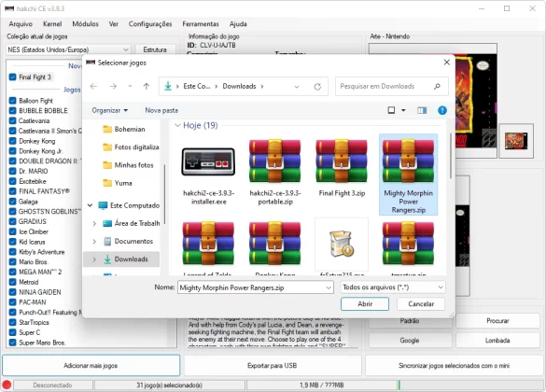Toggle the Metroid checkbox
This screenshot has width=546, height=392.
point(12,282)
